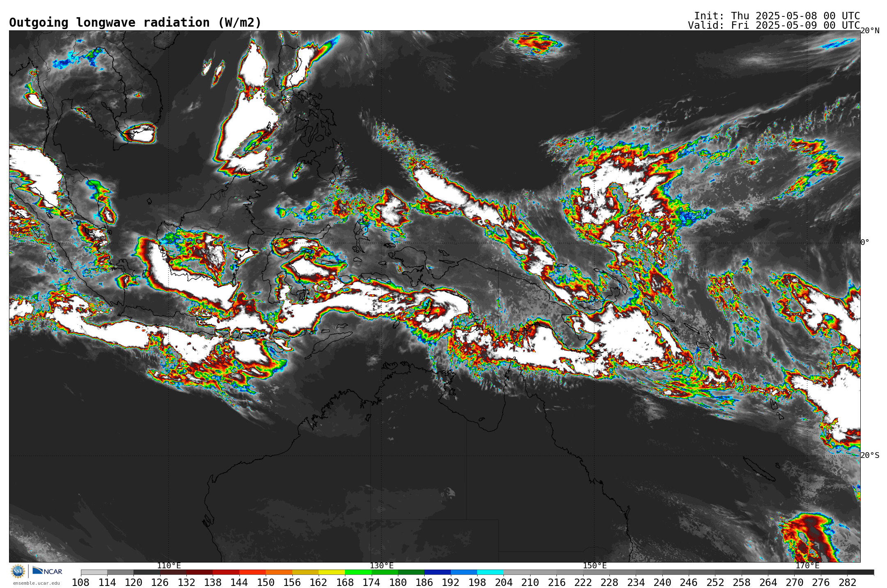Screen dimensions: 887x588
Task: Click the colorbar tick value 210
Action: pos(530,582)
